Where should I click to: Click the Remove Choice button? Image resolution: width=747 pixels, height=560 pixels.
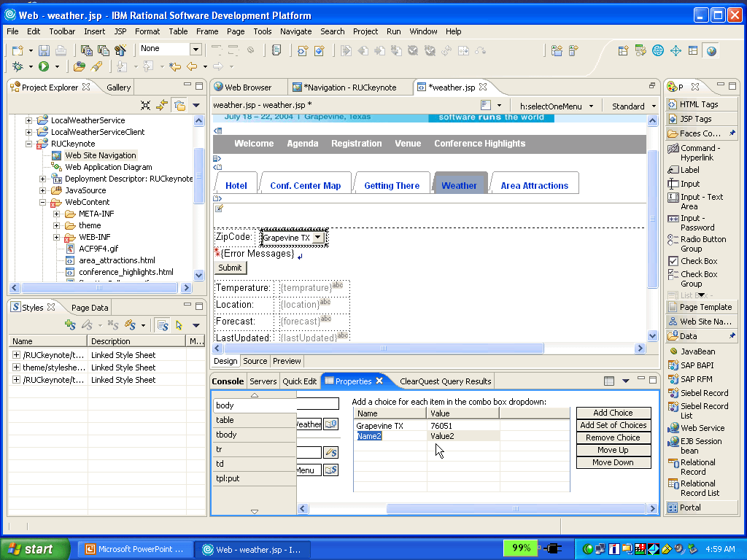click(613, 437)
